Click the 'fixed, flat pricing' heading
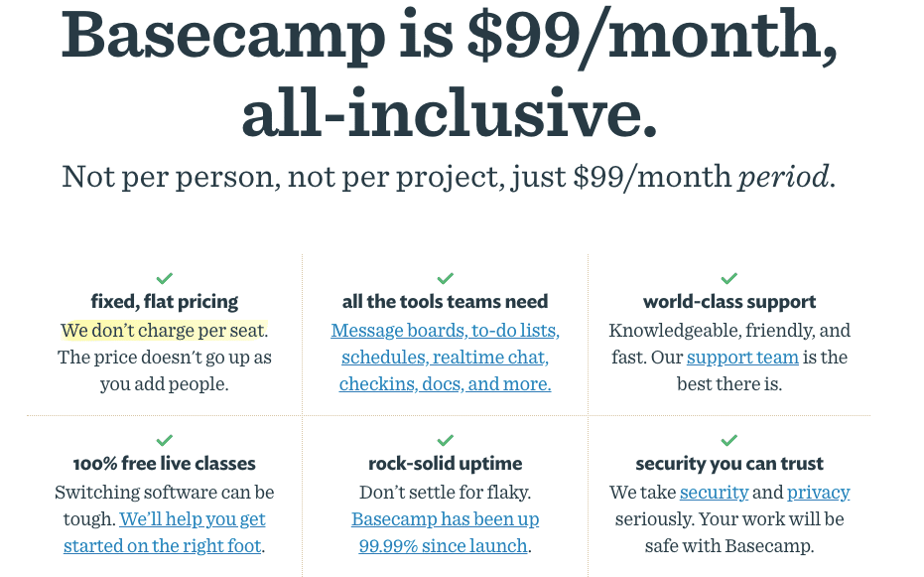 165,302
